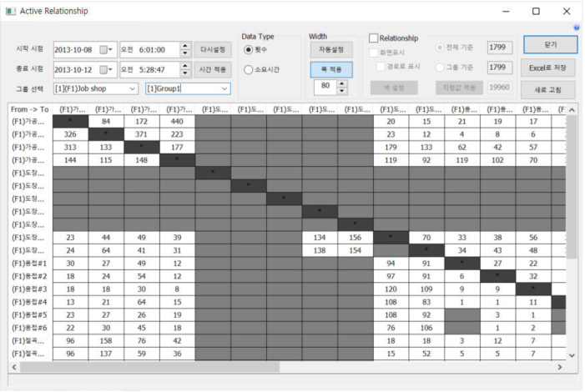Click the blue help icon at top right

coord(577,28)
